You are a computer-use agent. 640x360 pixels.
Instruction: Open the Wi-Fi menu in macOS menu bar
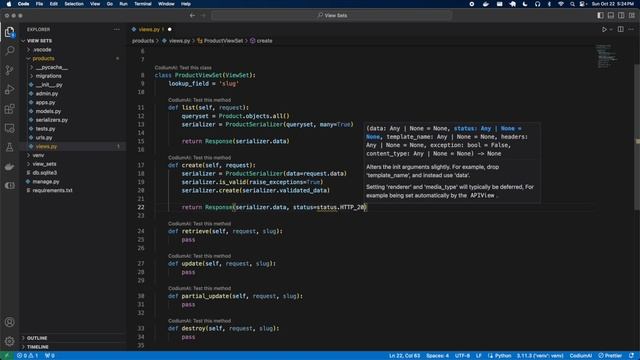coord(561,4)
